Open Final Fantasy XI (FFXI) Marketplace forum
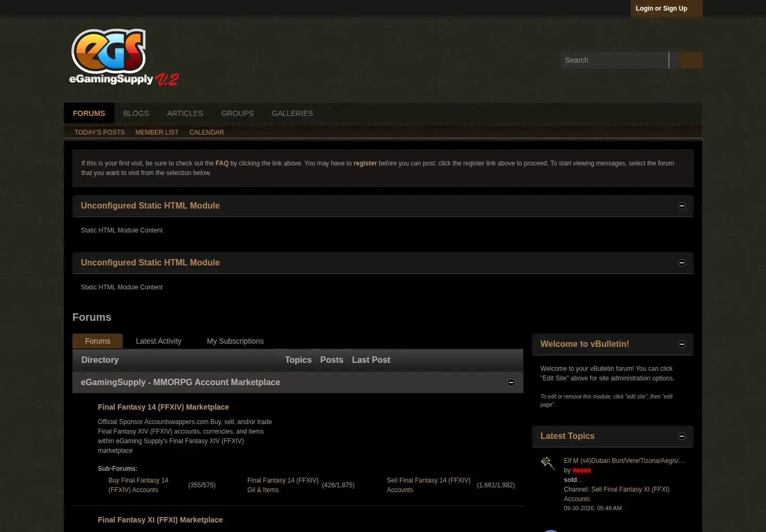The width and height of the screenshot is (766, 532). coord(160,520)
